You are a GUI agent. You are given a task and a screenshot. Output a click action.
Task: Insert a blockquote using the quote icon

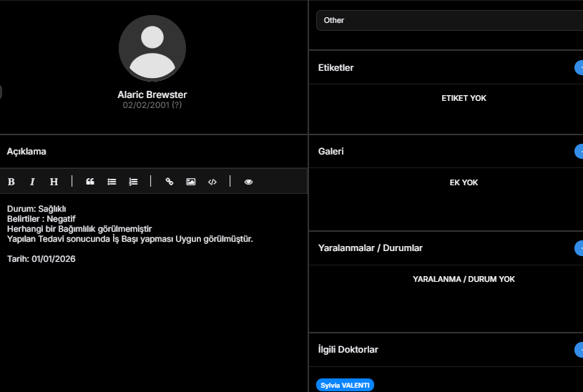pos(90,182)
